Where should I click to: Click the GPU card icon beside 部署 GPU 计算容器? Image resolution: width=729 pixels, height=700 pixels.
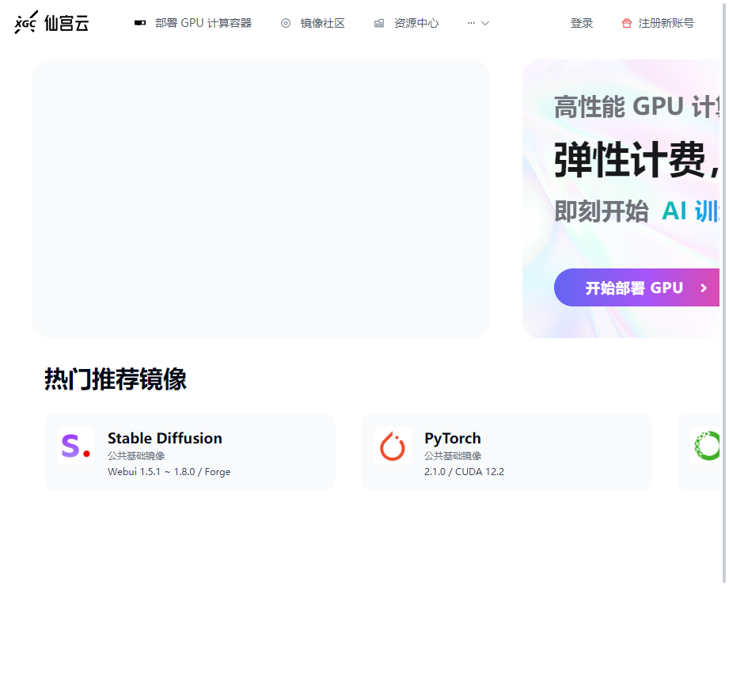tap(140, 23)
